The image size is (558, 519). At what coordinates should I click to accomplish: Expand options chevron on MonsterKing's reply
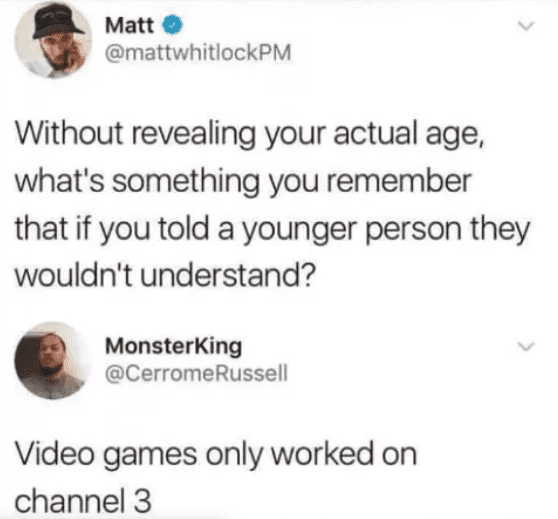[x=526, y=346]
